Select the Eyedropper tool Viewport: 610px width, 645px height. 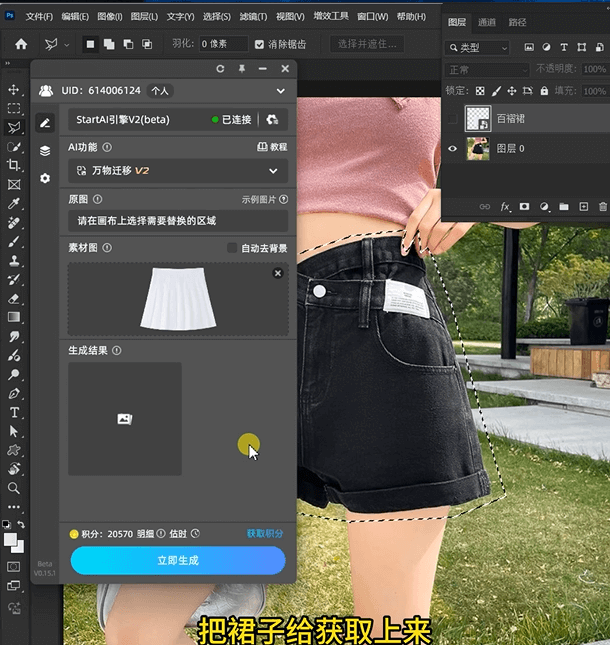click(14, 203)
